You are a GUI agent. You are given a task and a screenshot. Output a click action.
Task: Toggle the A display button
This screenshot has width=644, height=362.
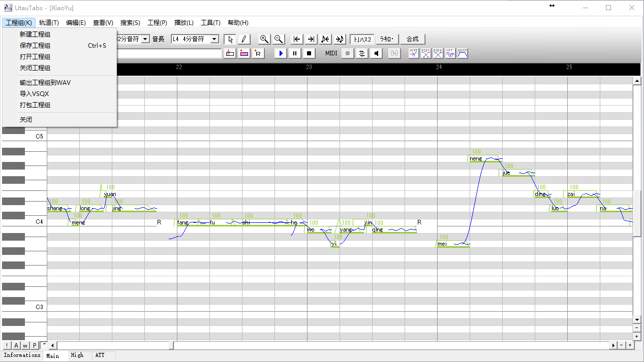tap(16, 345)
